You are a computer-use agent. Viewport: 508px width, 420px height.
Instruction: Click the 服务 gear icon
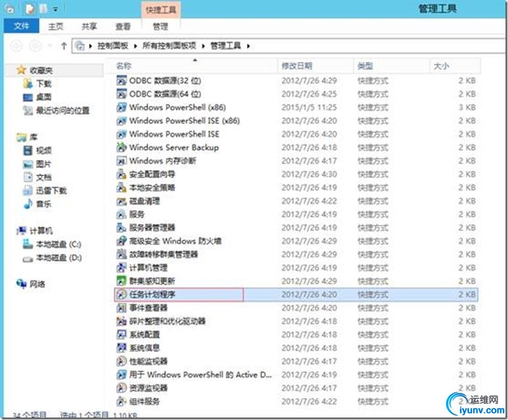point(121,215)
